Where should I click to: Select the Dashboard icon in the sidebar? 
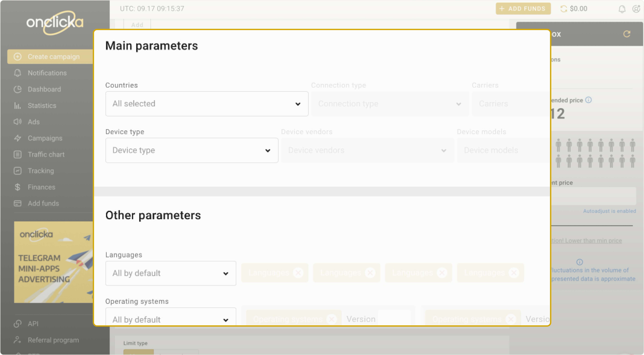point(17,89)
